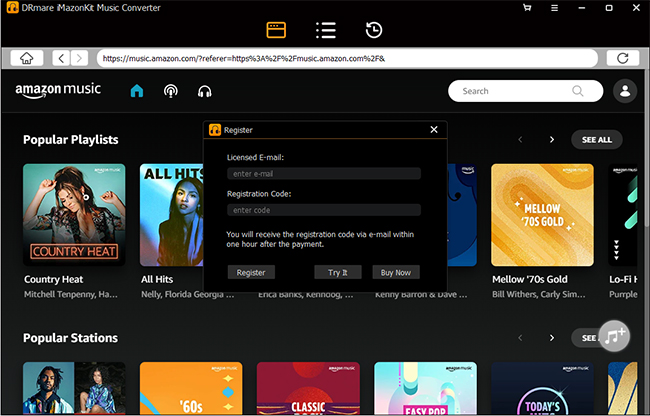
Task: Close the Register dialog
Action: tap(434, 130)
